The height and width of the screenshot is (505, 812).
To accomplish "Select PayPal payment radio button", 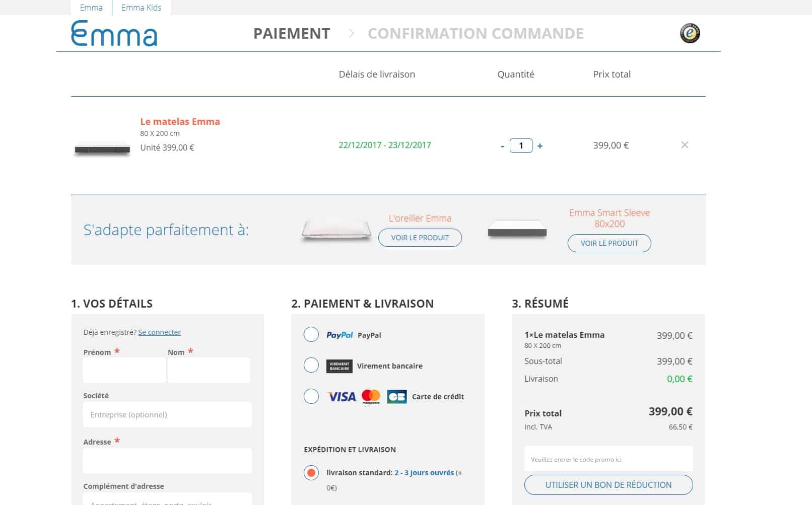I will click(x=311, y=334).
